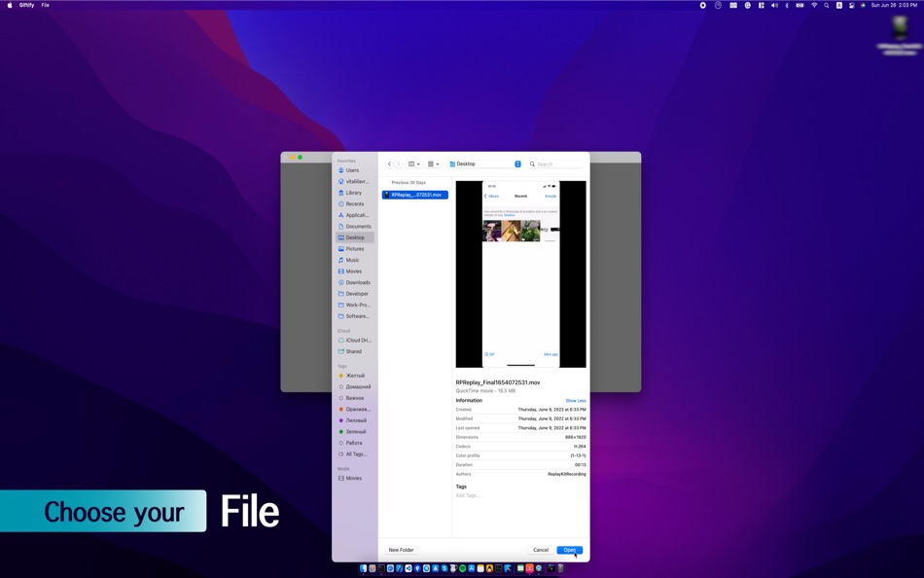Open Spotify from the Dock

pos(463,568)
